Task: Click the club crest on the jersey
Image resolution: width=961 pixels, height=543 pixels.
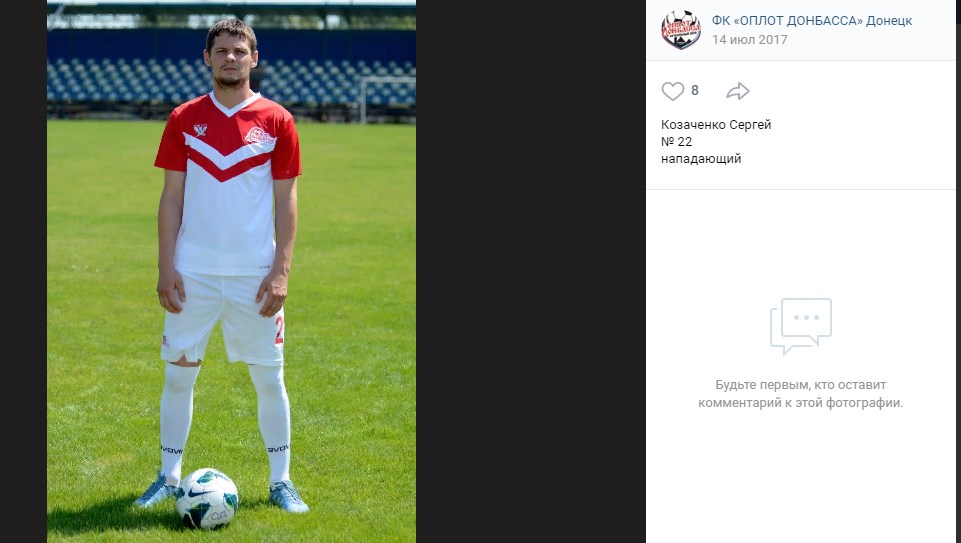Action: click(257, 135)
